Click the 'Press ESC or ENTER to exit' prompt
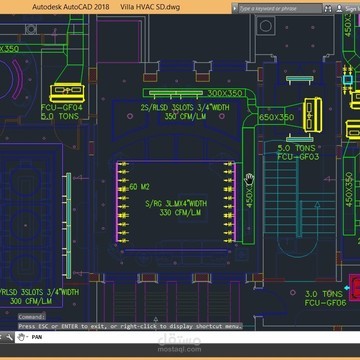This screenshot has height=360, width=360. [130, 326]
